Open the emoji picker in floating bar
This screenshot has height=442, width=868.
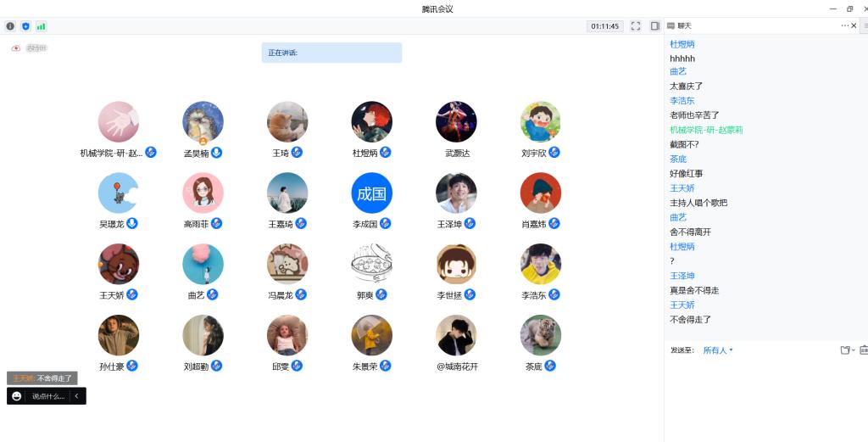click(17, 396)
